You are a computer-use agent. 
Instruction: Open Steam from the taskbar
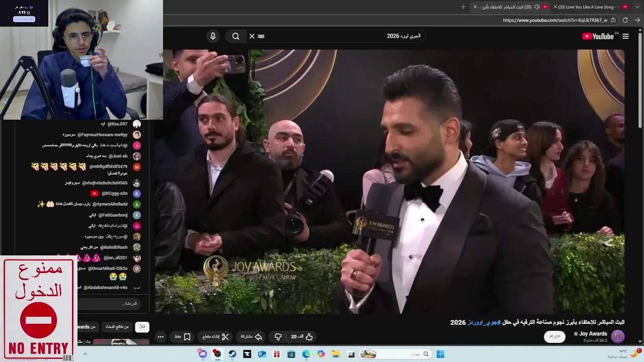(232, 354)
